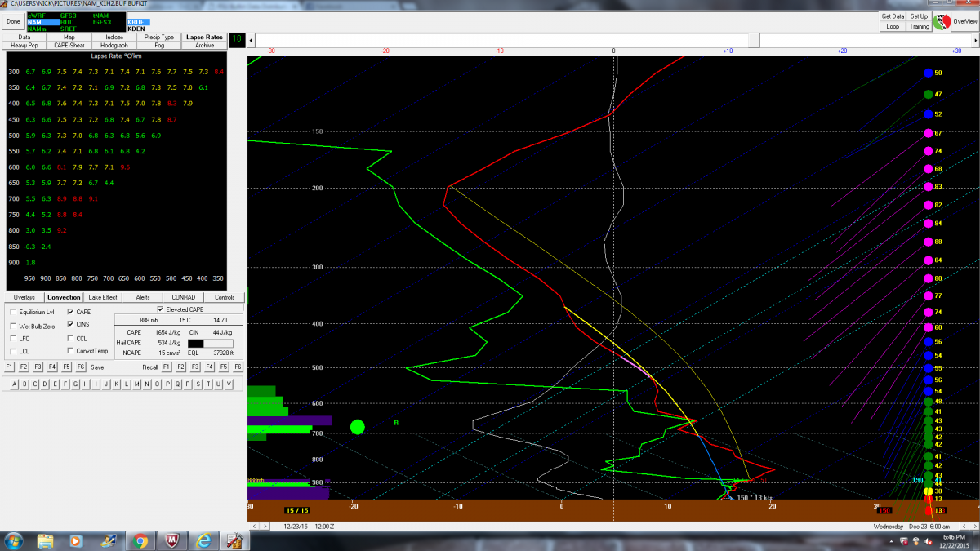The image size is (980, 551).
Task: Click the green wind dot labeled 47
Action: coord(928,94)
